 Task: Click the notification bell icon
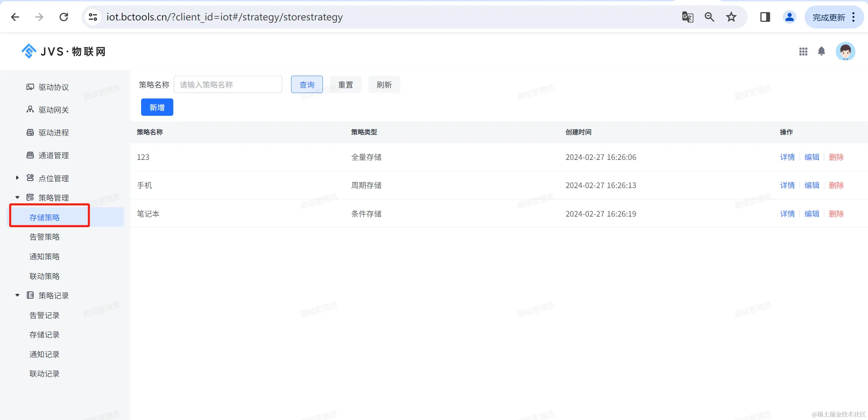(x=821, y=51)
